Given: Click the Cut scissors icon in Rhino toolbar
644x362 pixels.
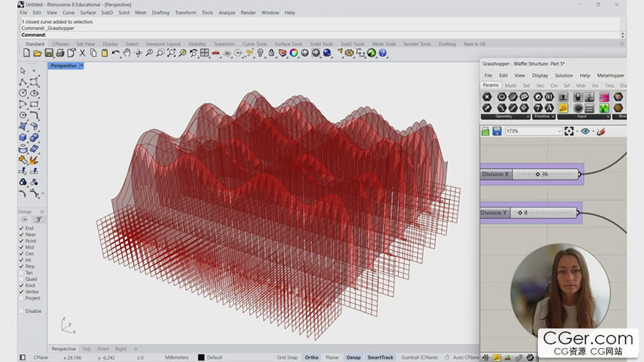Looking at the screenshot, I should pos(82,53).
